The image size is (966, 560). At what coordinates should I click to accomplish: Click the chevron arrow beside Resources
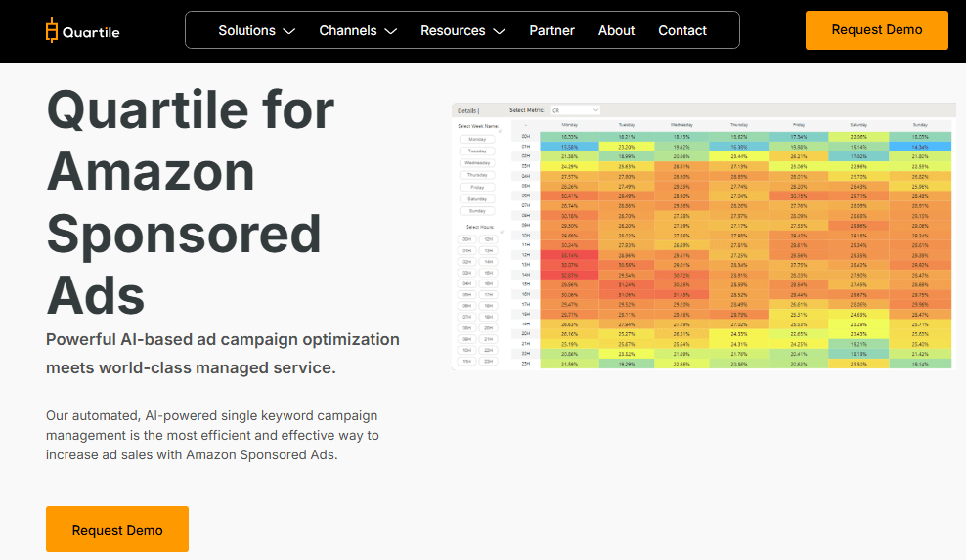click(500, 31)
